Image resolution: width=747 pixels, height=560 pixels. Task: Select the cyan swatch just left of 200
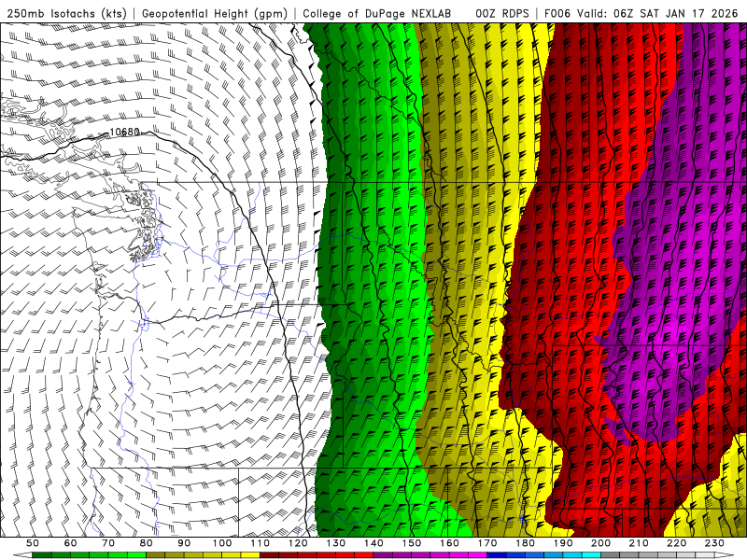591,555
